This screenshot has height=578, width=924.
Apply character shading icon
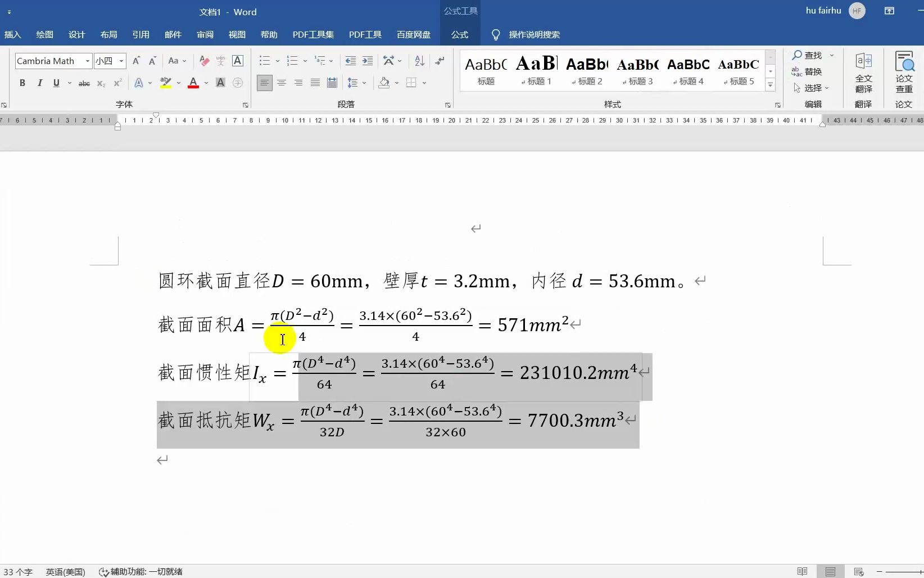click(x=221, y=83)
